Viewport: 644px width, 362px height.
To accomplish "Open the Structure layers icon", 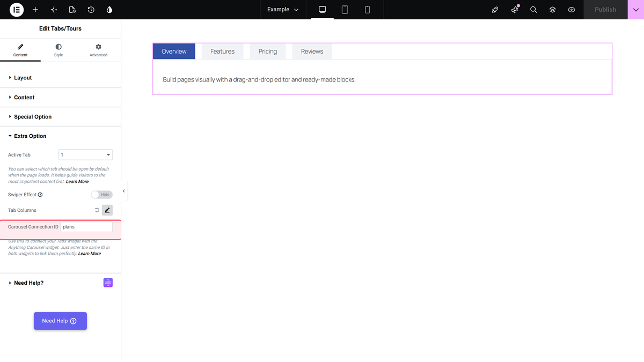I will click(x=552, y=10).
